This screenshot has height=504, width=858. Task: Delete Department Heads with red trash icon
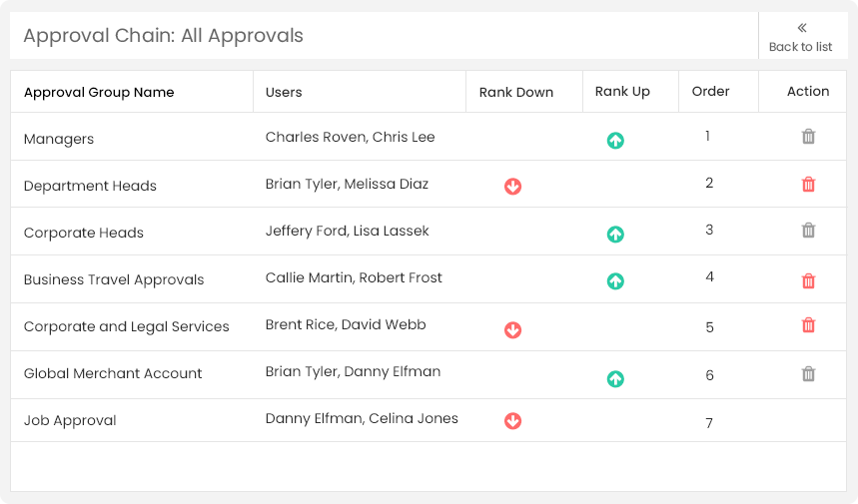point(808,184)
